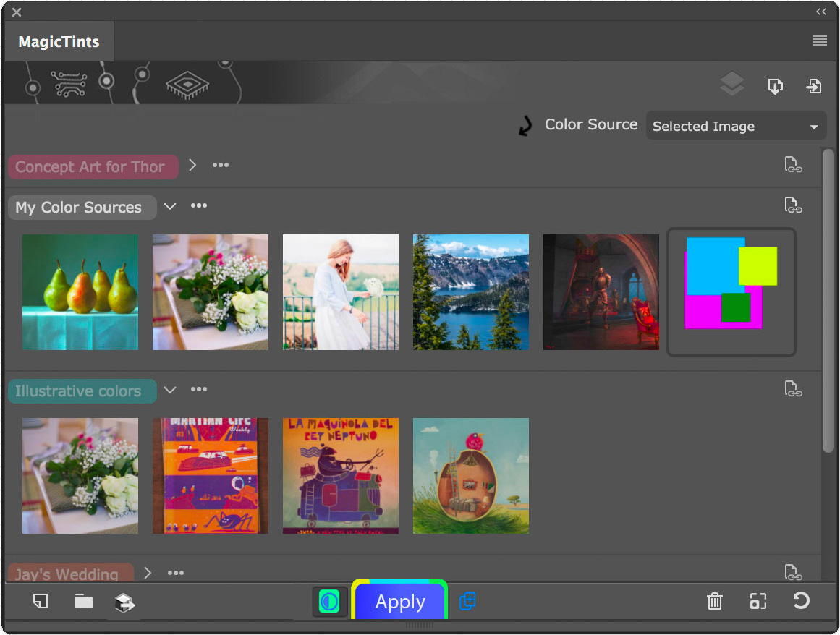Click the focus frame icon near trash
840x635 pixels.
pos(758,601)
